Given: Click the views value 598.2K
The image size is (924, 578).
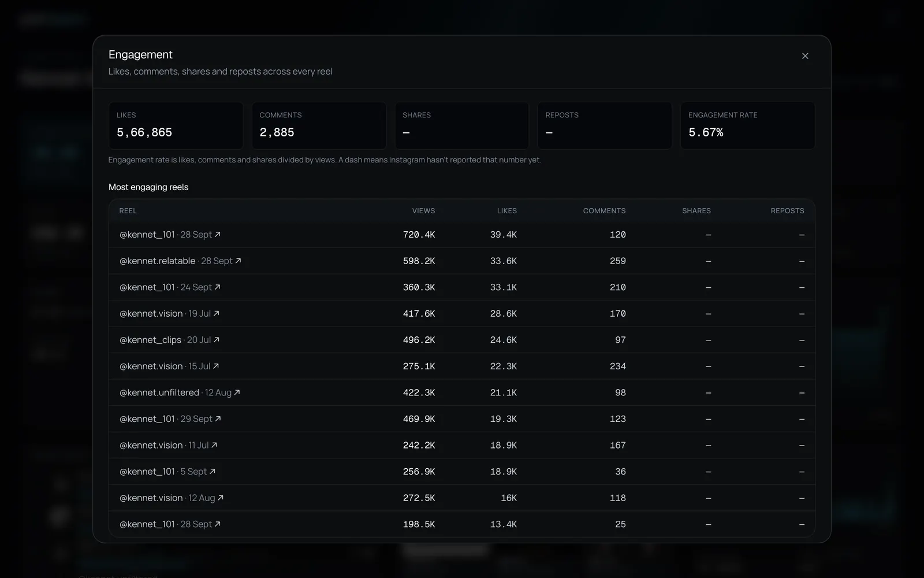Looking at the screenshot, I should tap(419, 261).
